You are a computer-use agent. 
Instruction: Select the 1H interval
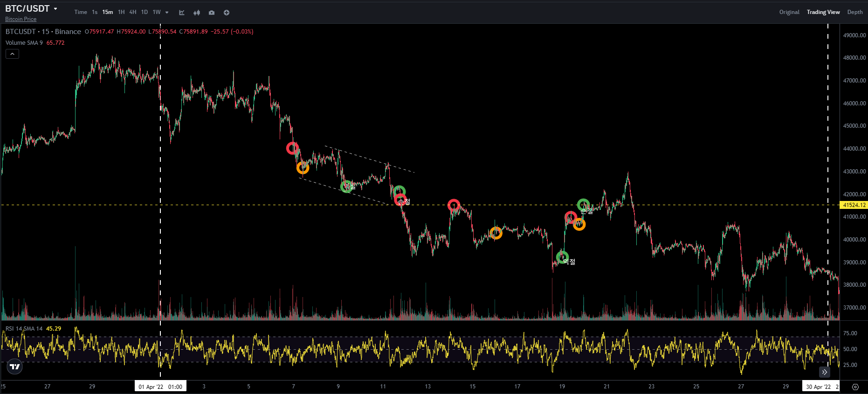tap(121, 12)
